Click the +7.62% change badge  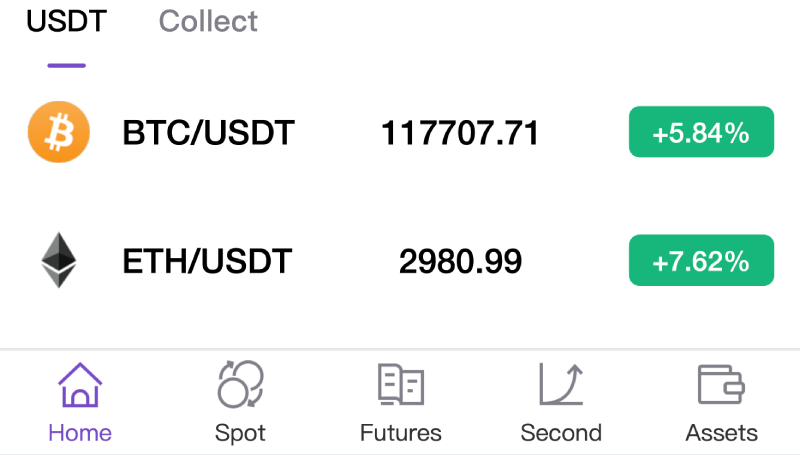[701, 260]
